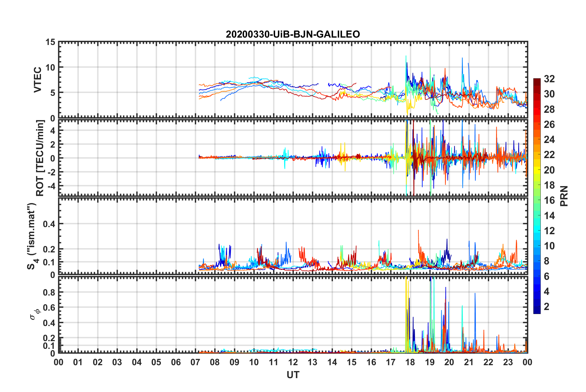
Task: Click the UT axis hour label "07"
Action: (195, 362)
